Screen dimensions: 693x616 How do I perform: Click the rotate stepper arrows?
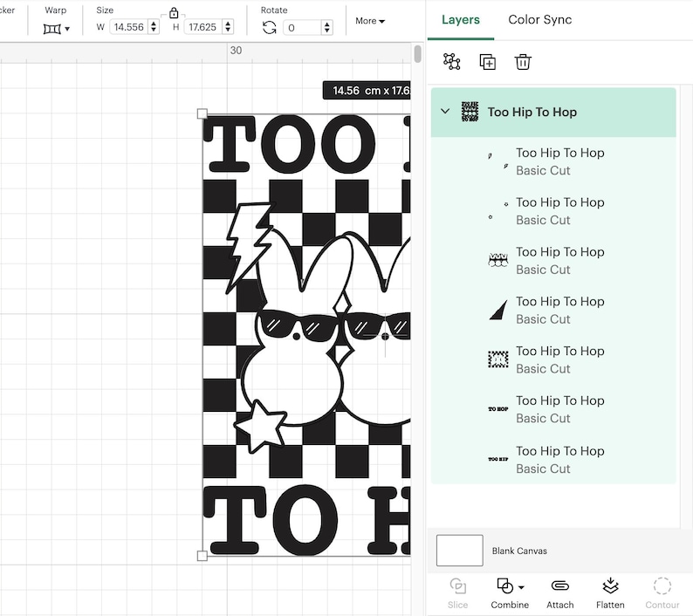point(326,28)
